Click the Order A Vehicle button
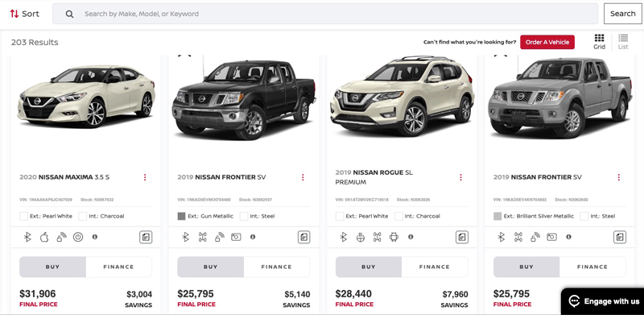644x315 pixels. point(547,42)
